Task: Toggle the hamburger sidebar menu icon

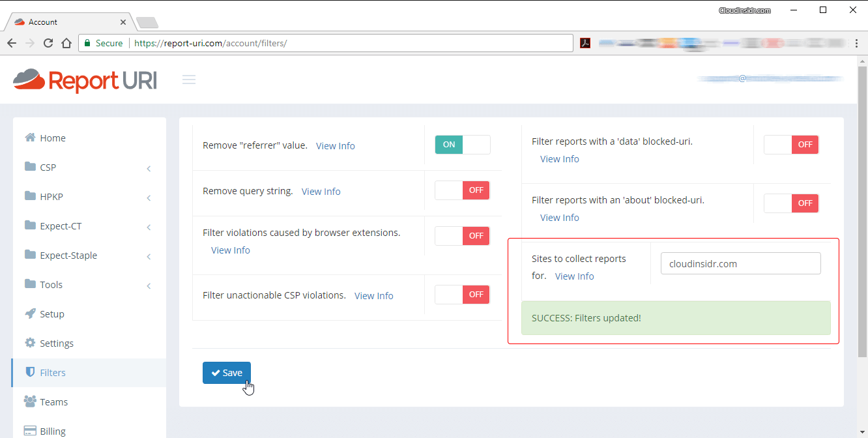Action: [x=189, y=80]
